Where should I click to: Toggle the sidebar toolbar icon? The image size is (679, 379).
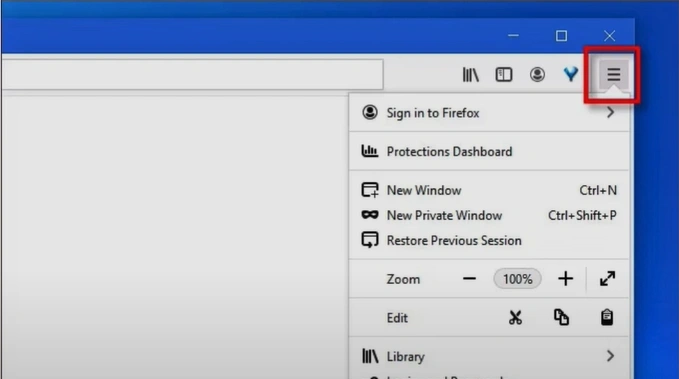504,75
